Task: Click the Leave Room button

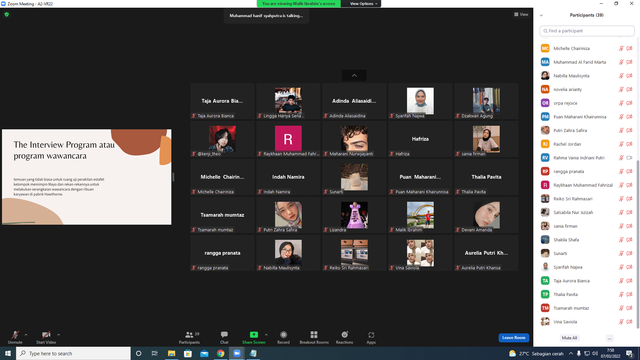Action: 513,338
